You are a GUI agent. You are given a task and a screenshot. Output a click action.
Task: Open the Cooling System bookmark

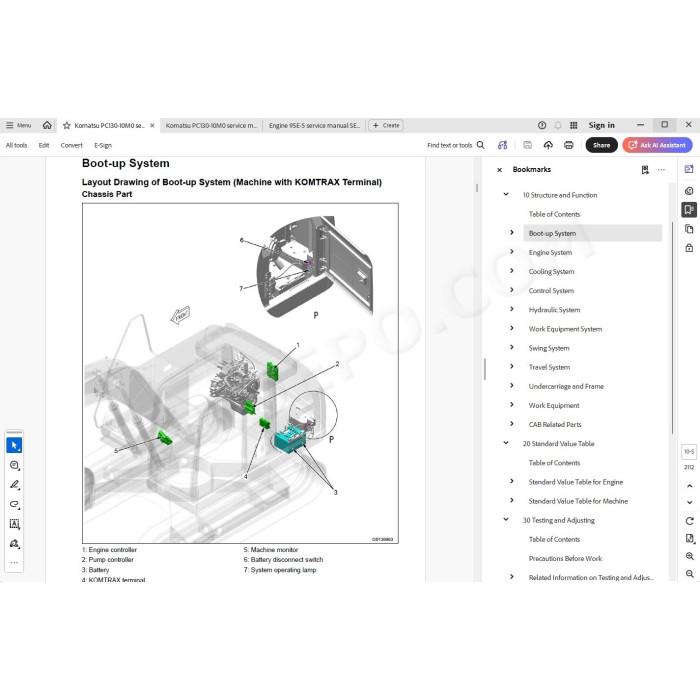(x=551, y=271)
